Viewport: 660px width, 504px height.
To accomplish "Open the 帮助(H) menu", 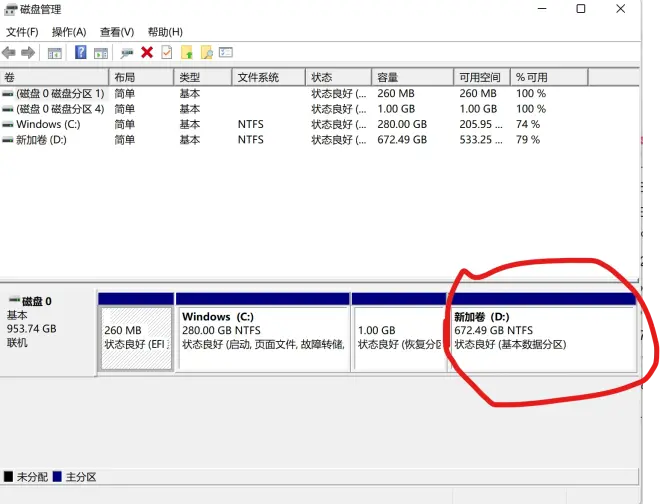I will pyautogui.click(x=164, y=32).
